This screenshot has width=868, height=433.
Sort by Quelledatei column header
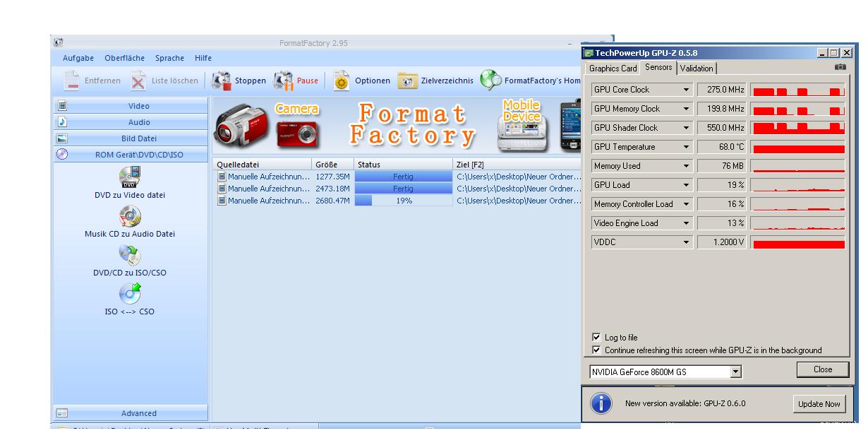click(x=263, y=165)
